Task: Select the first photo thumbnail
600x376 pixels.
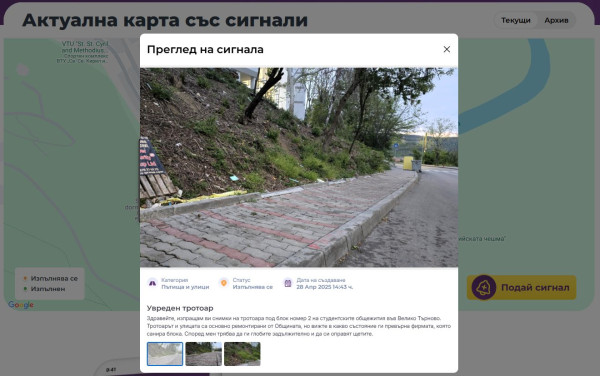Action: click(x=165, y=354)
